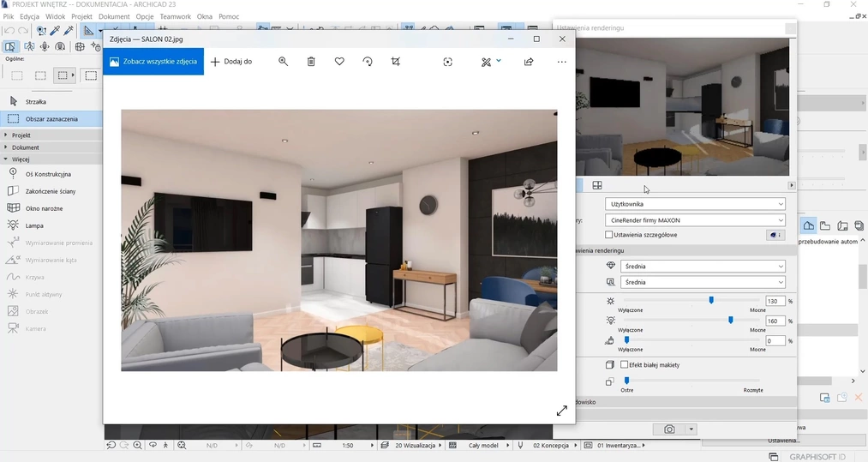Viewport: 868px width, 462px height.
Task: Open dropdown arrow beside the camera render button
Action: [691, 429]
